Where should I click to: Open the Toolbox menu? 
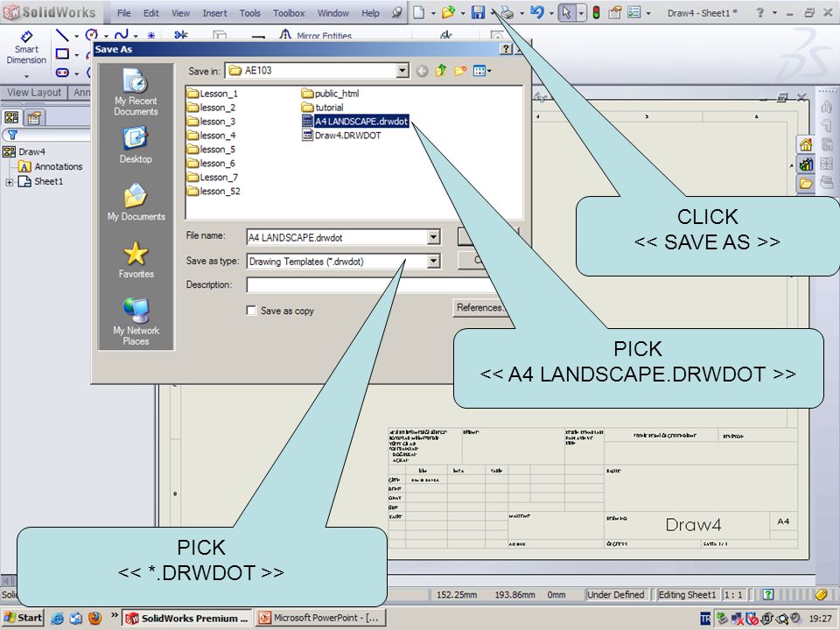tap(289, 13)
